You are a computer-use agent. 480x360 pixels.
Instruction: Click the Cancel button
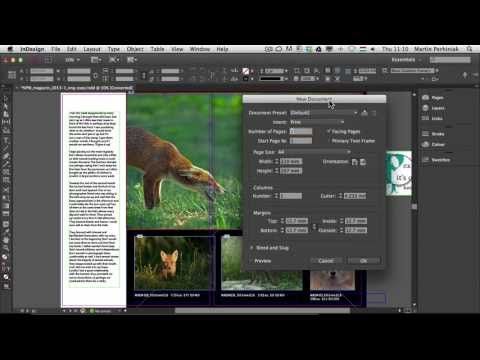[326, 261]
